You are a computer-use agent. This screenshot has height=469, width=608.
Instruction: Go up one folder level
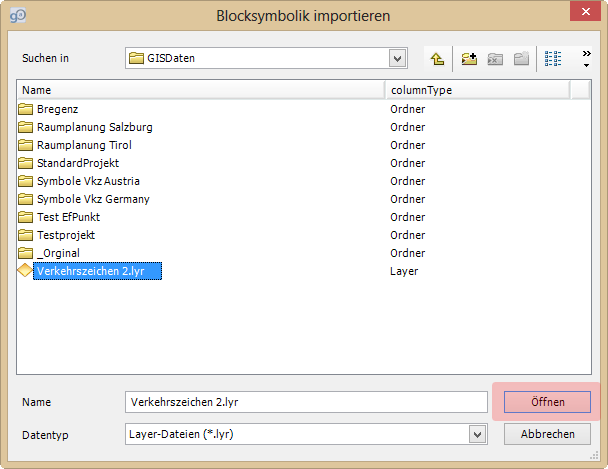tap(437, 59)
